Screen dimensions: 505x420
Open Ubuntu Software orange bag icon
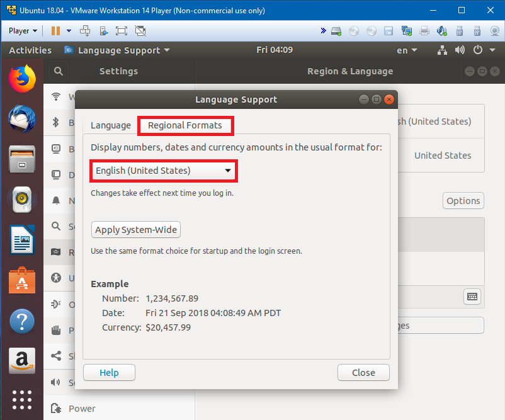pos(22,280)
